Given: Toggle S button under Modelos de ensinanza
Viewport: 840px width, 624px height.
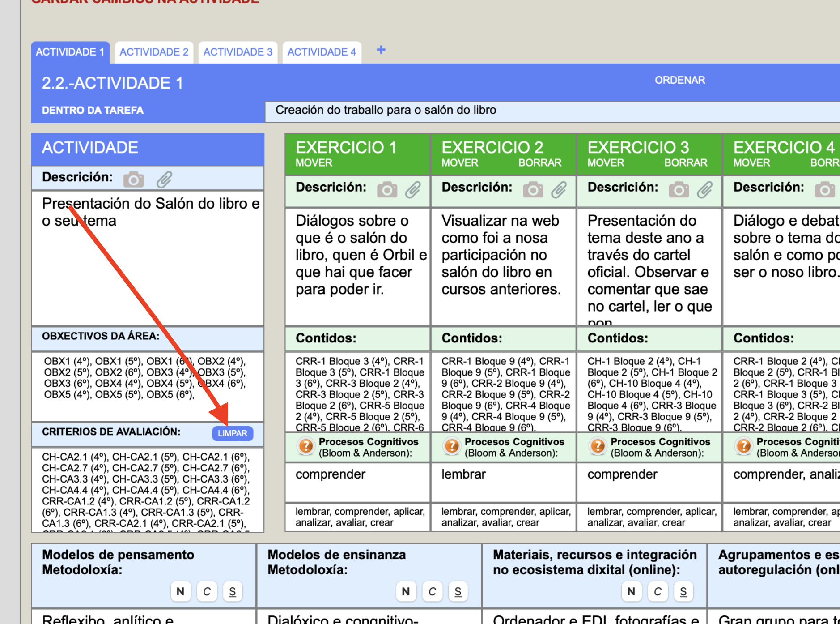Looking at the screenshot, I should pos(458,592).
